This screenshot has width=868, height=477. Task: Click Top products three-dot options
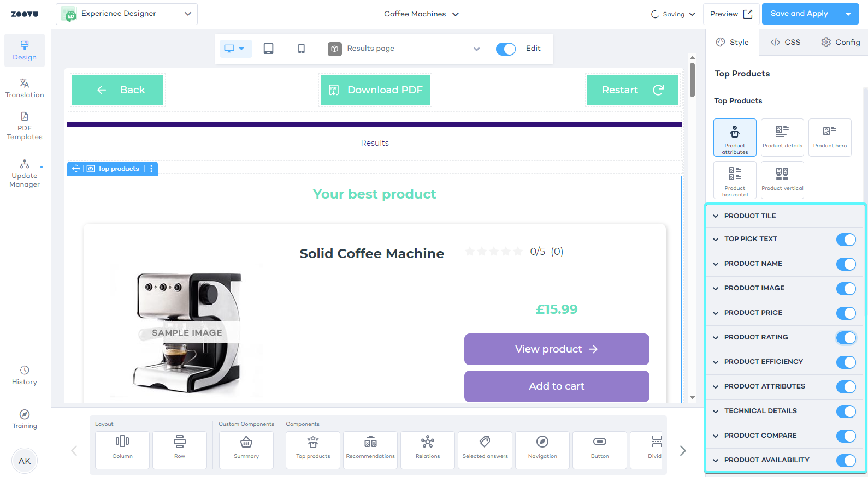coord(151,169)
